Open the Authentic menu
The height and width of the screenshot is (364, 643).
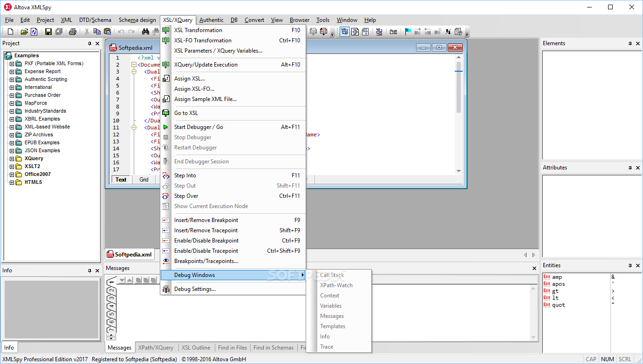point(212,20)
